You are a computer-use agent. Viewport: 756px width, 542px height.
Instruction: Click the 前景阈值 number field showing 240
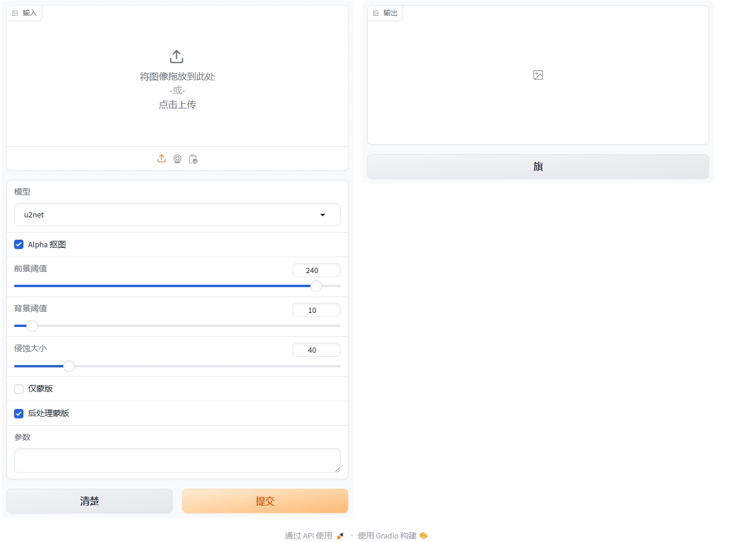316,270
